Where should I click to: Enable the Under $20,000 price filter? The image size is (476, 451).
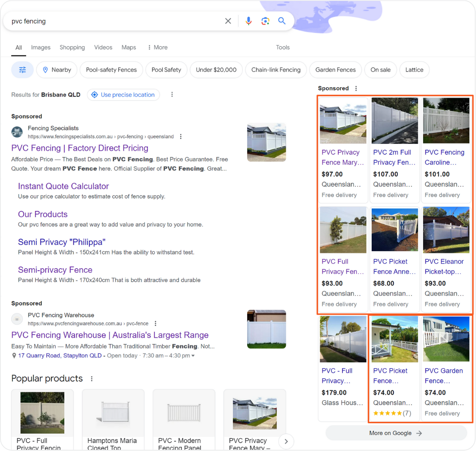(216, 70)
